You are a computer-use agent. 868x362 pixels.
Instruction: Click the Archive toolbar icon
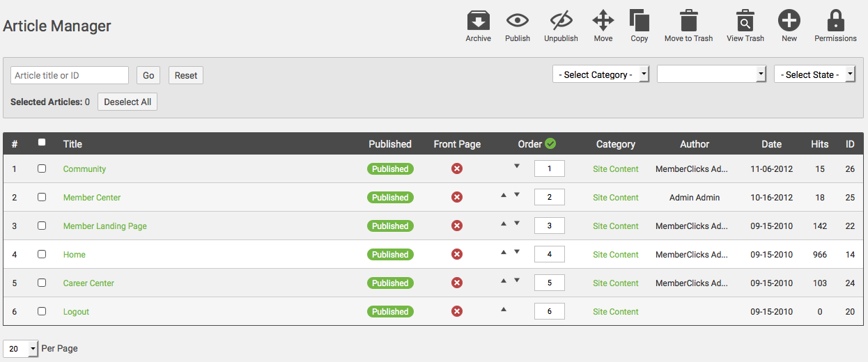(478, 20)
